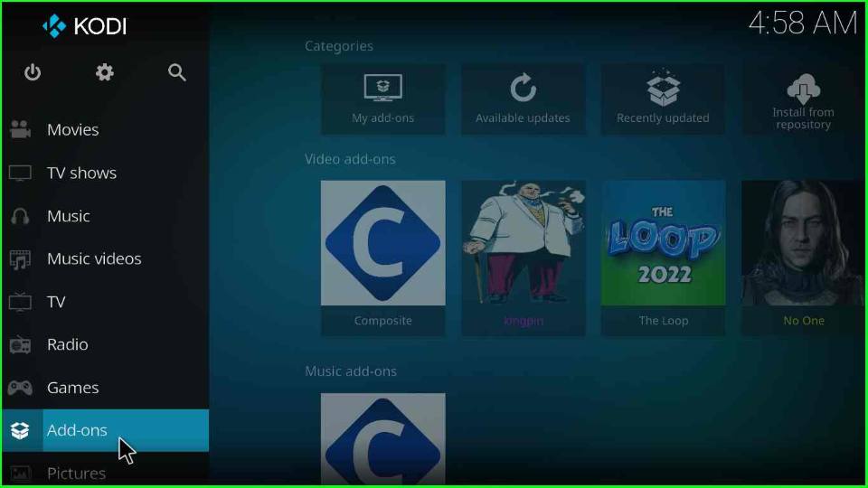Click the power icon in Kodi sidebar
Viewport: 868px width, 488px height.
point(33,72)
